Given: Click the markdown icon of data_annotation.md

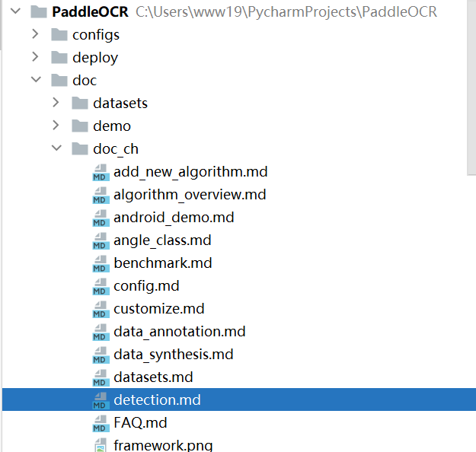Looking at the screenshot, I should (x=101, y=333).
